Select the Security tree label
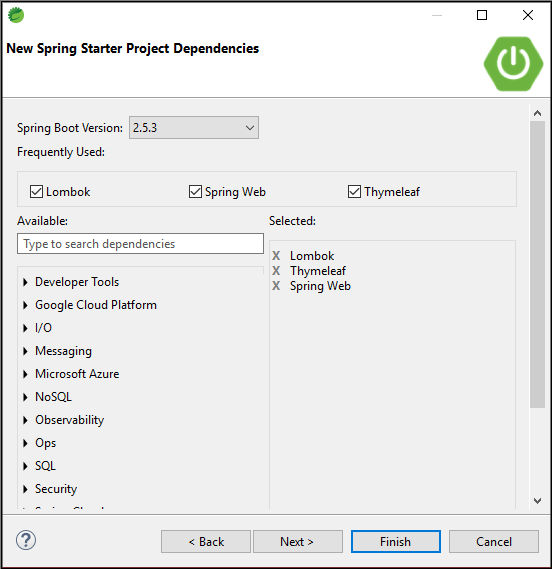552x569 pixels. 56,489
